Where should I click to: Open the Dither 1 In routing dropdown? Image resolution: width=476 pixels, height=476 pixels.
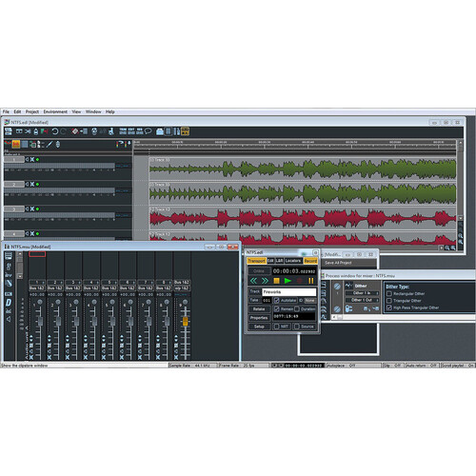tap(362, 293)
